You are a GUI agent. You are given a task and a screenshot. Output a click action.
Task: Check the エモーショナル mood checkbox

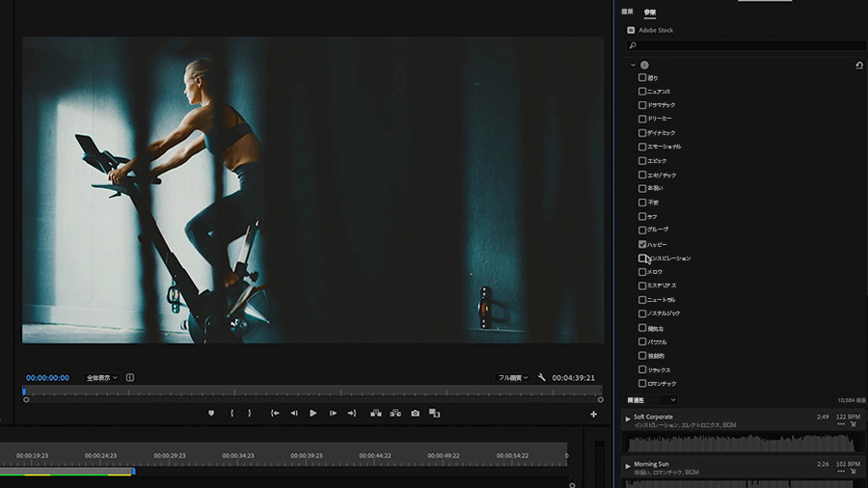coord(642,147)
